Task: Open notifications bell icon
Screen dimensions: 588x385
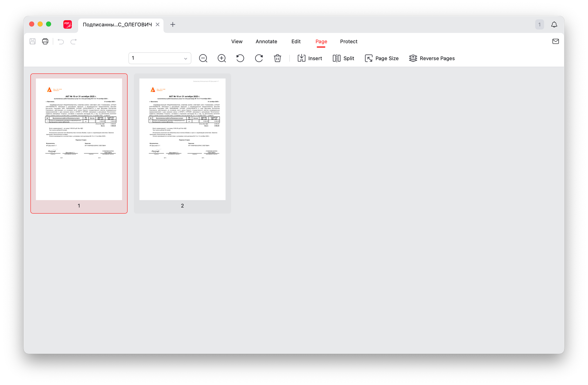Action: point(554,24)
